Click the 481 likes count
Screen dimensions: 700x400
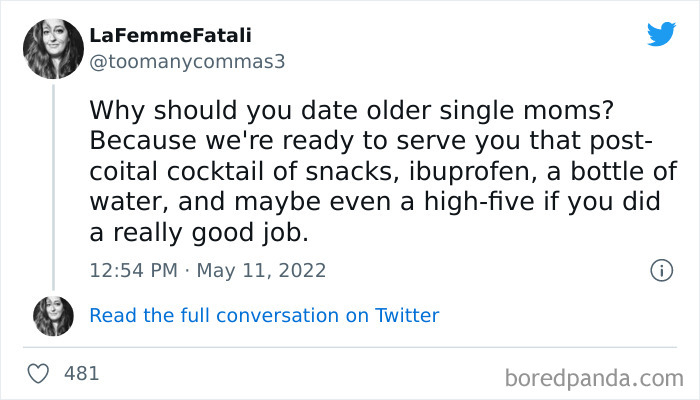pyautogui.click(x=81, y=374)
